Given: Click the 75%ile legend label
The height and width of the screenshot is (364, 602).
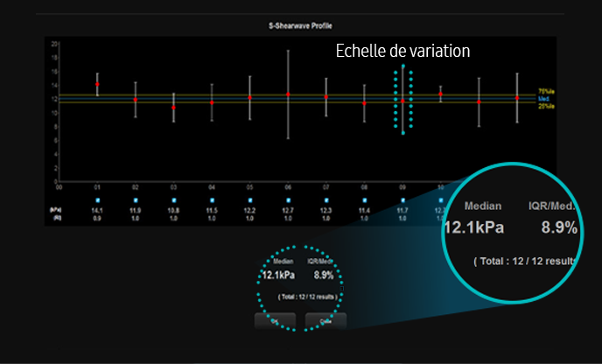Looking at the screenshot, I should coord(545,92).
